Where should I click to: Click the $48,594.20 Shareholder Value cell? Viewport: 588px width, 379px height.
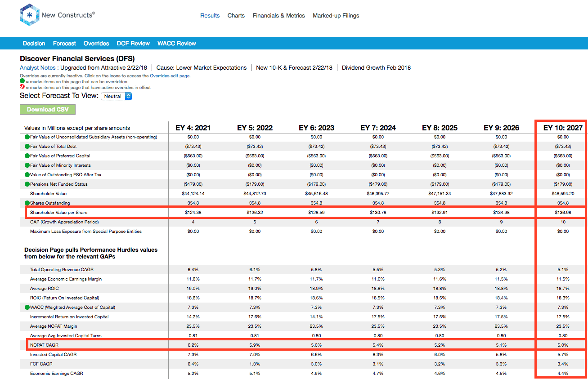tap(563, 194)
